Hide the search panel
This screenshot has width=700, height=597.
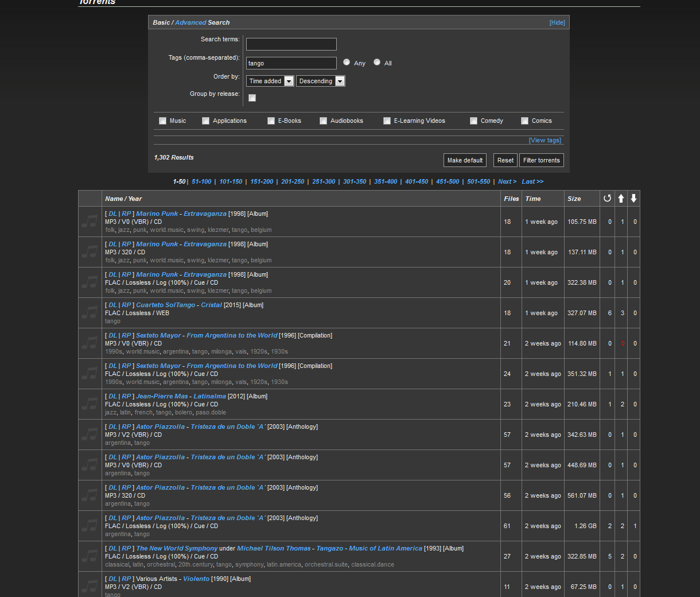[x=557, y=22]
